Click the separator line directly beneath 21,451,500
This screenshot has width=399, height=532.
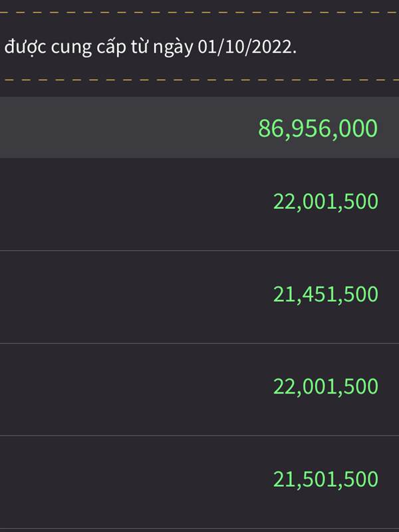[x=199, y=343]
